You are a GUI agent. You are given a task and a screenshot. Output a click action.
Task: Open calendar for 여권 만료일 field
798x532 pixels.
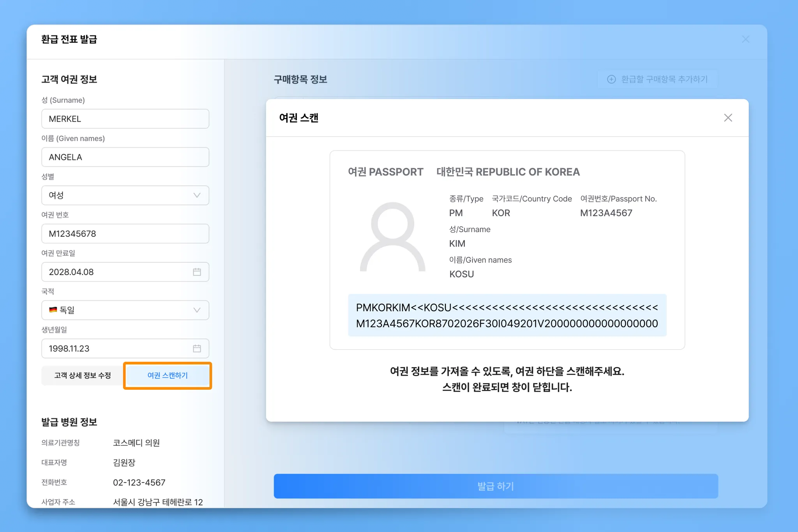click(x=197, y=272)
